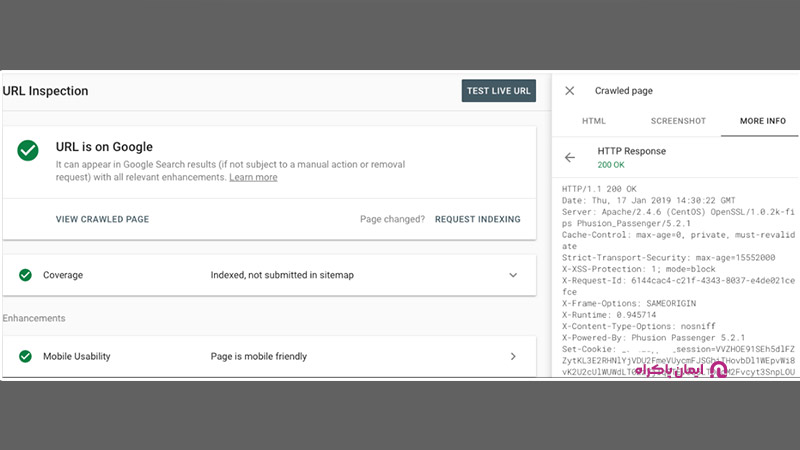
Task: Click the 'Coverage' label
Action: click(x=63, y=275)
